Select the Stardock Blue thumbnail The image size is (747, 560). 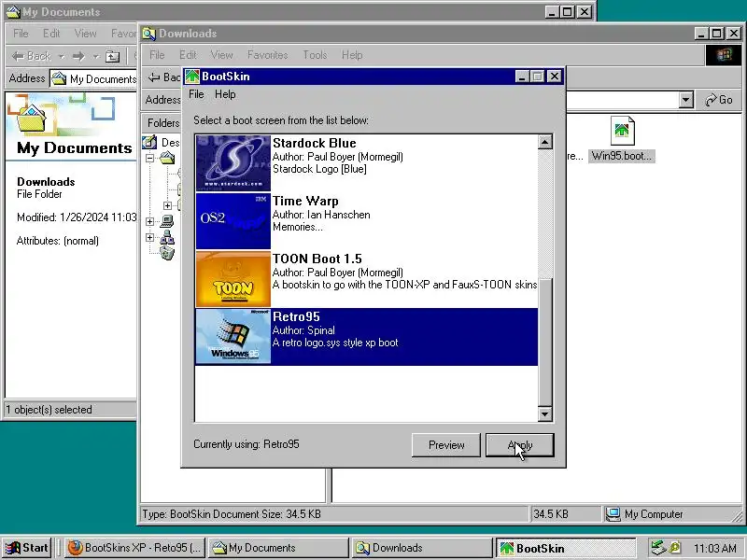pos(233,162)
